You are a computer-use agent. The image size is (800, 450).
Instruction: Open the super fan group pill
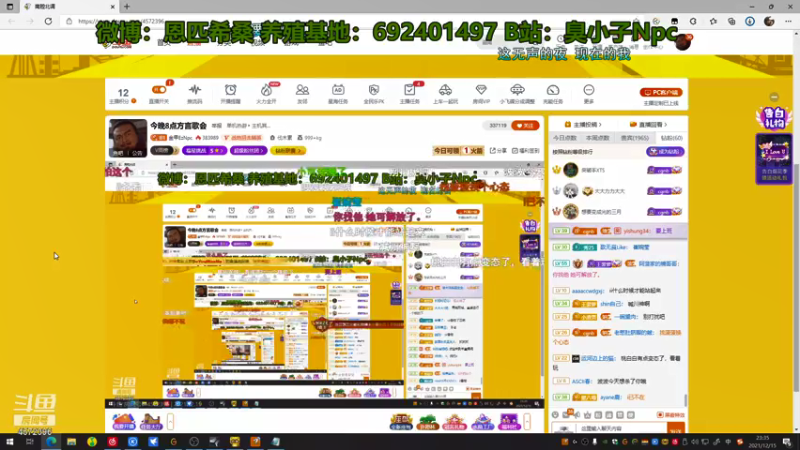(x=248, y=151)
